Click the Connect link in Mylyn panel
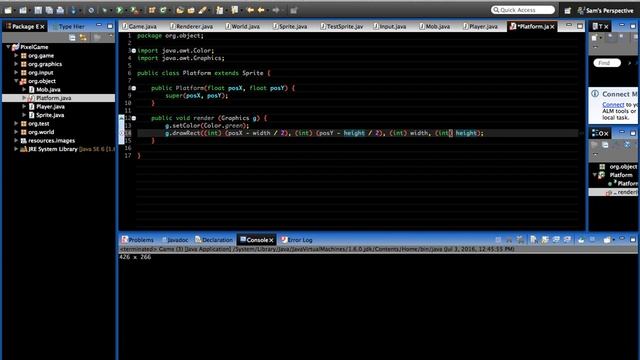The width and height of the screenshot is (640, 360). point(613,105)
